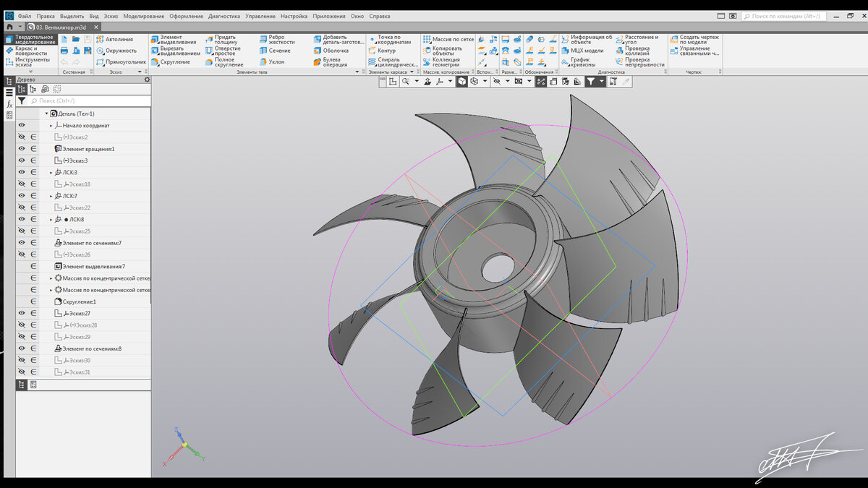Collapse the Деталь (Тел-1) root node
The image size is (868, 488).
(46, 114)
